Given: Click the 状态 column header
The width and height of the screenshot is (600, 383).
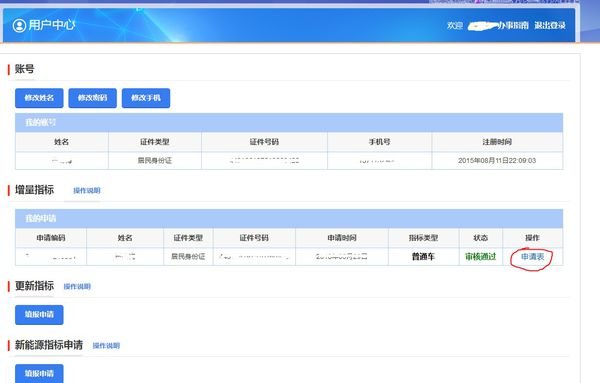Looking at the screenshot, I should 481,238.
